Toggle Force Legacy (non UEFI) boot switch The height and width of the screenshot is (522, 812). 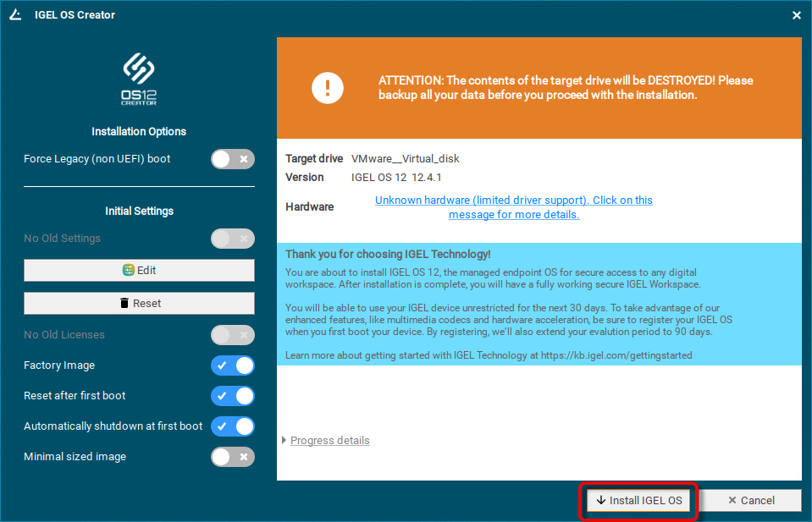click(x=232, y=159)
